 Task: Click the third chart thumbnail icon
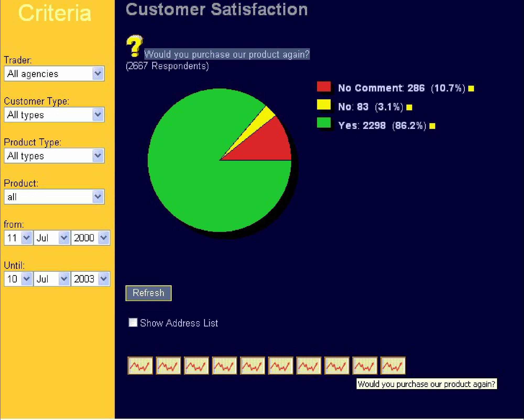pyautogui.click(x=196, y=366)
